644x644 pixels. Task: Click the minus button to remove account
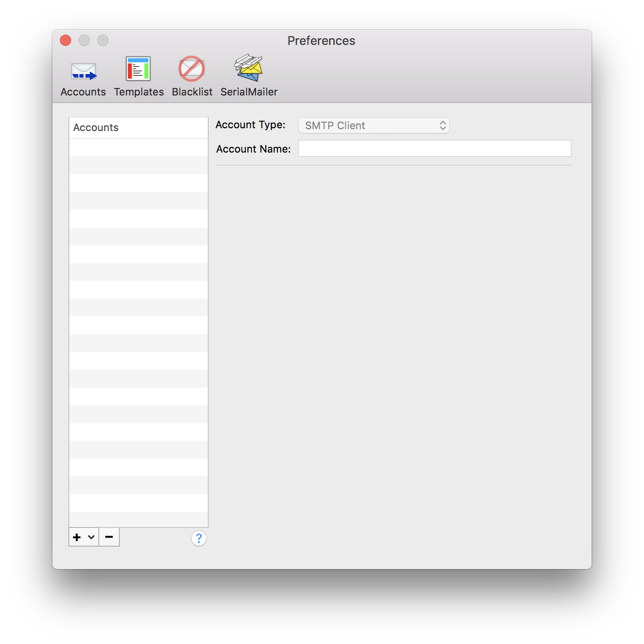tap(109, 537)
